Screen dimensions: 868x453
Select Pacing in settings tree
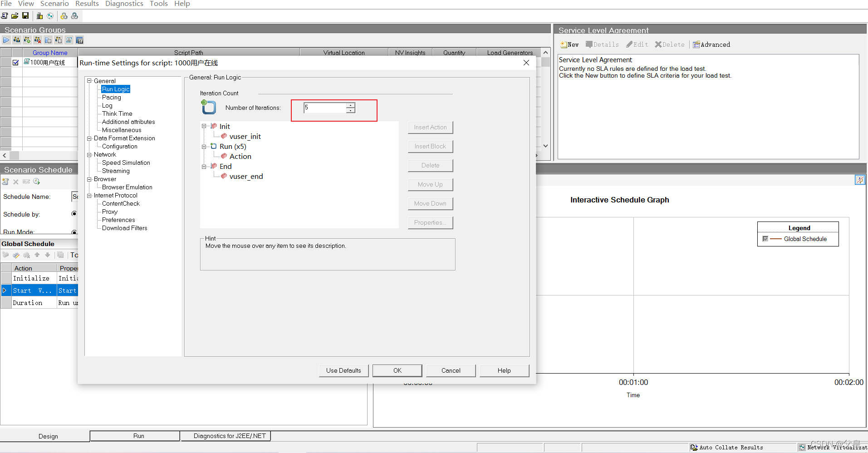112,98
